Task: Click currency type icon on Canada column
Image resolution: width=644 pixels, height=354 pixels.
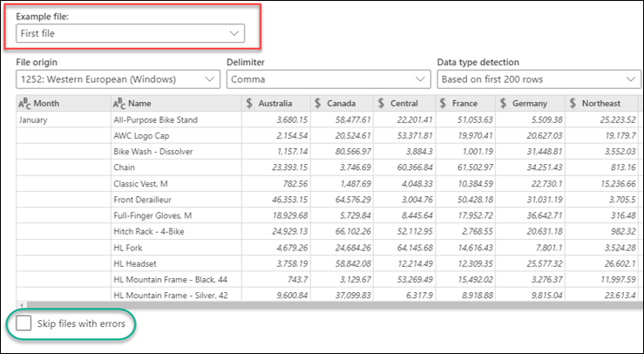Action: coord(317,103)
